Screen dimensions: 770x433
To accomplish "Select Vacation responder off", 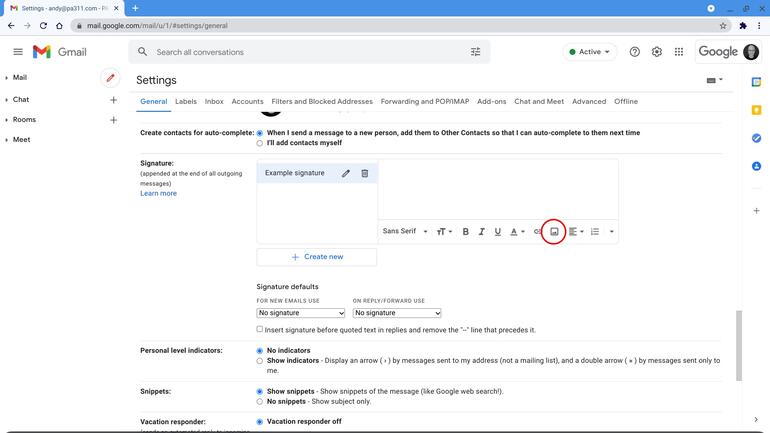I will click(x=260, y=422).
